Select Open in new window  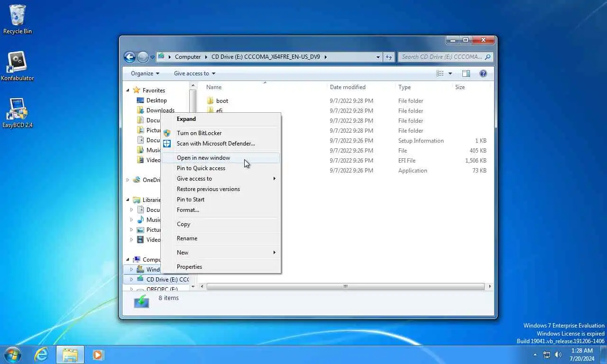click(x=221, y=158)
